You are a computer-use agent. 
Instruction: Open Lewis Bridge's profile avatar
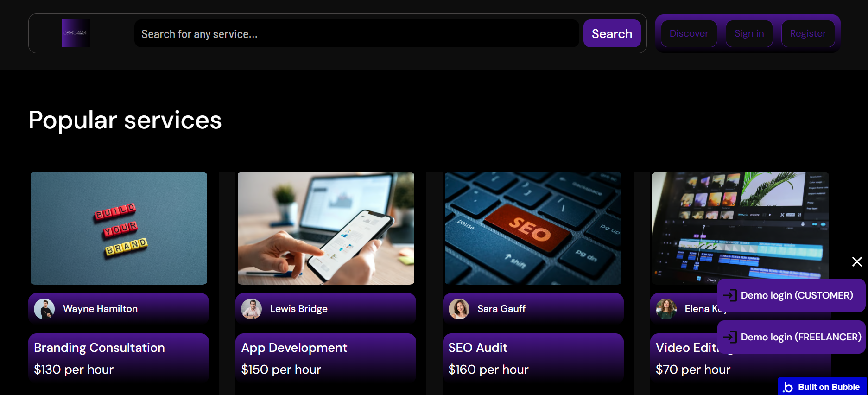[x=252, y=309]
